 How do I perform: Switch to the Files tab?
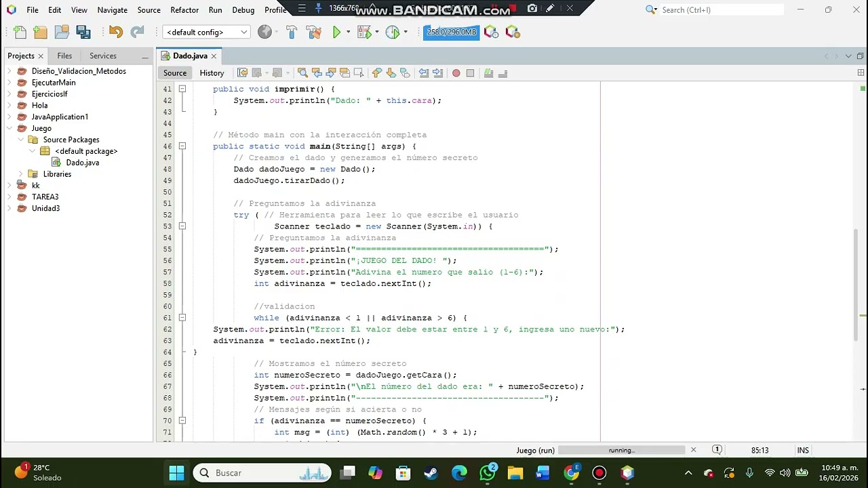(x=64, y=56)
